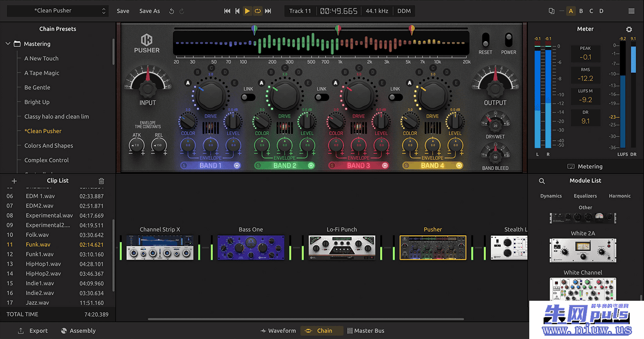
Task: Select A/B slot D
Action: pyautogui.click(x=601, y=11)
